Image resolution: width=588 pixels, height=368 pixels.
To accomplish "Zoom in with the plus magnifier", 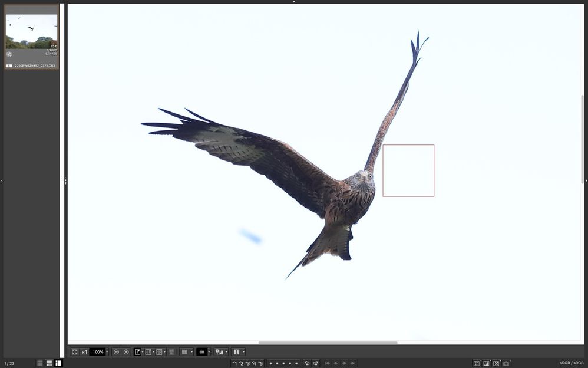I will tap(126, 352).
